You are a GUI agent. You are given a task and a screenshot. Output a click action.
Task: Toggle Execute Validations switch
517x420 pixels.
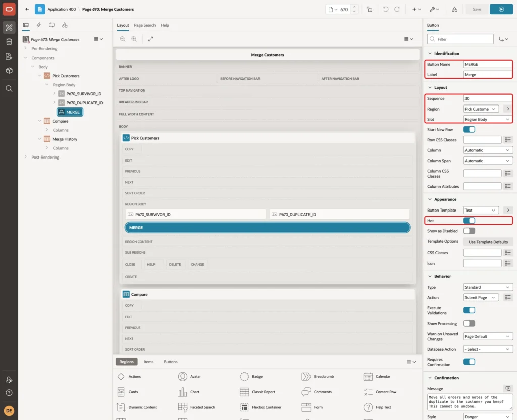469,310
